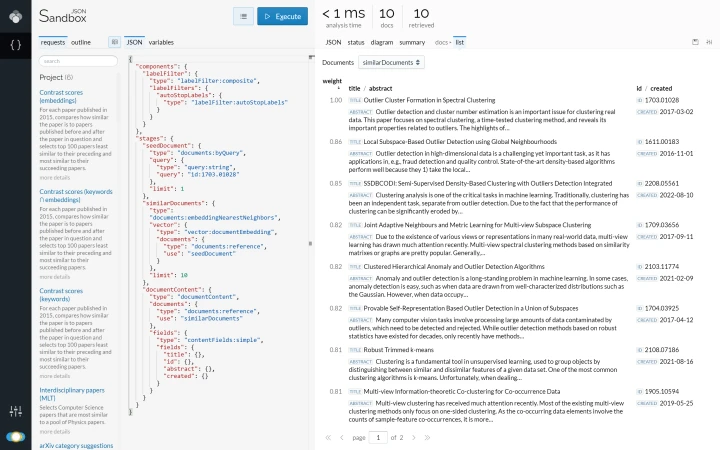Open the results JSON tab
This screenshot has height=450, width=720.
click(x=333, y=42)
